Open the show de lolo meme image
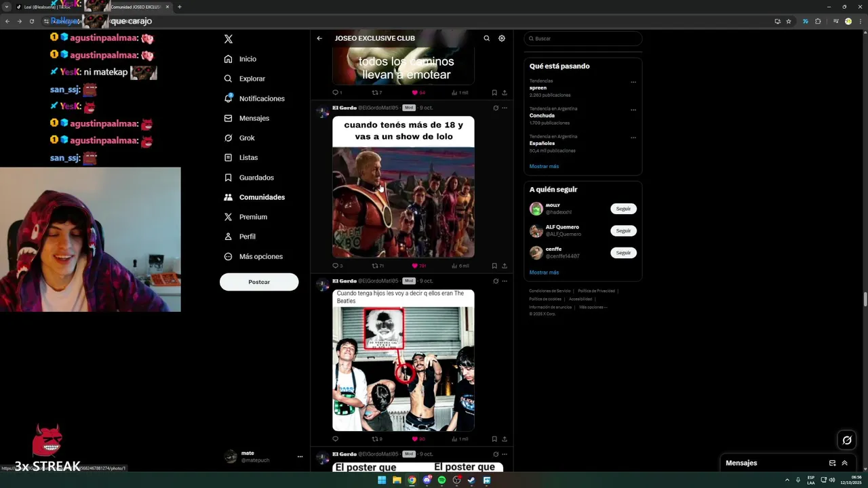Viewport: 868px width, 488px height. click(403, 187)
